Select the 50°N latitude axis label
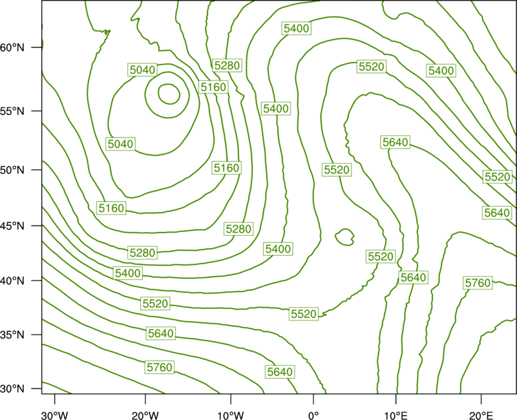Viewport: 517px width, 420px height. coord(12,170)
